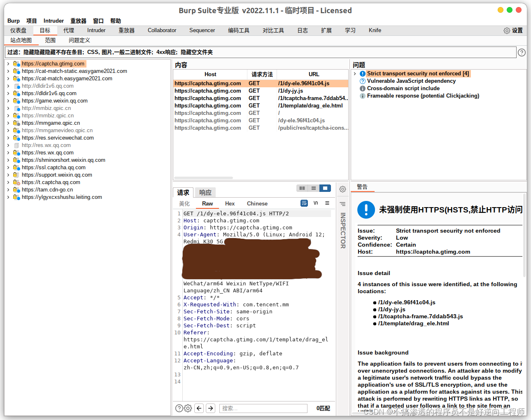Expand https://ssl.captcha.qq.com tree node
The height and width of the screenshot is (420, 531).
click(8, 168)
